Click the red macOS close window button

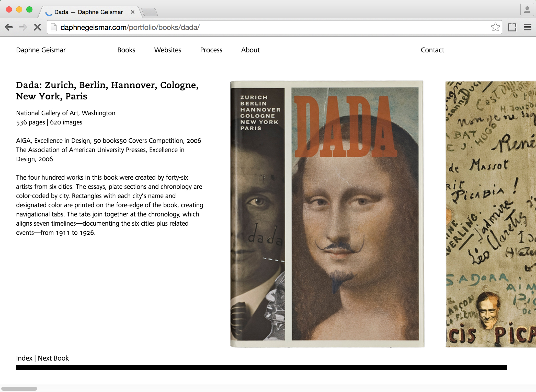coord(9,10)
